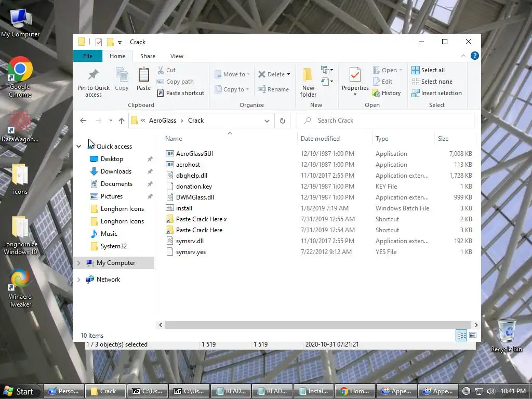The width and height of the screenshot is (532, 399).
Task: Click the Cut scissors command
Action: [167, 70]
